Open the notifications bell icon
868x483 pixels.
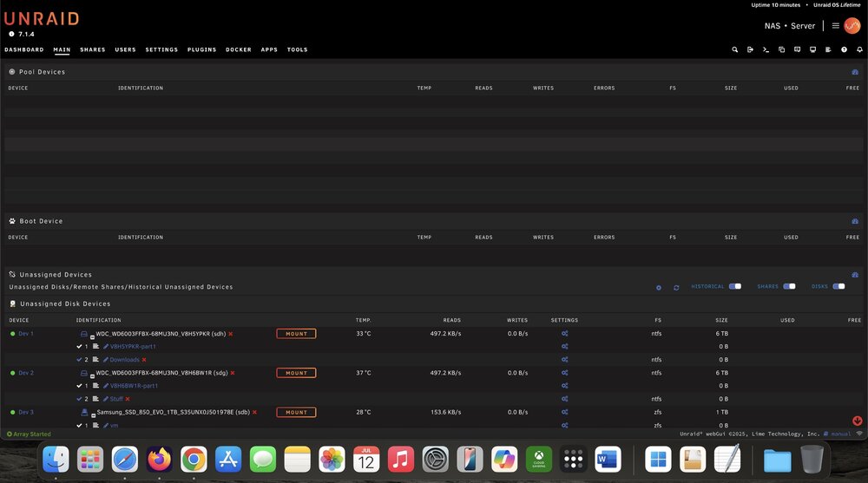pyautogui.click(x=859, y=49)
